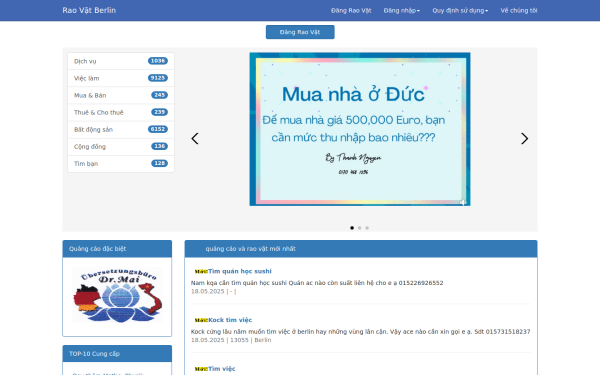Open the Rao Vặt Berlin home link
600x375 pixels.
[89, 10]
